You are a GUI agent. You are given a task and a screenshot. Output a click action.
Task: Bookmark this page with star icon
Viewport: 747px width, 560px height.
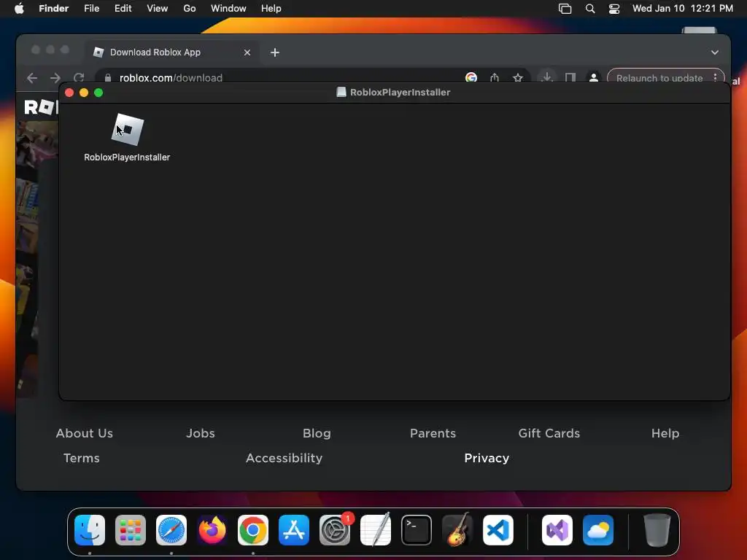pos(518,77)
